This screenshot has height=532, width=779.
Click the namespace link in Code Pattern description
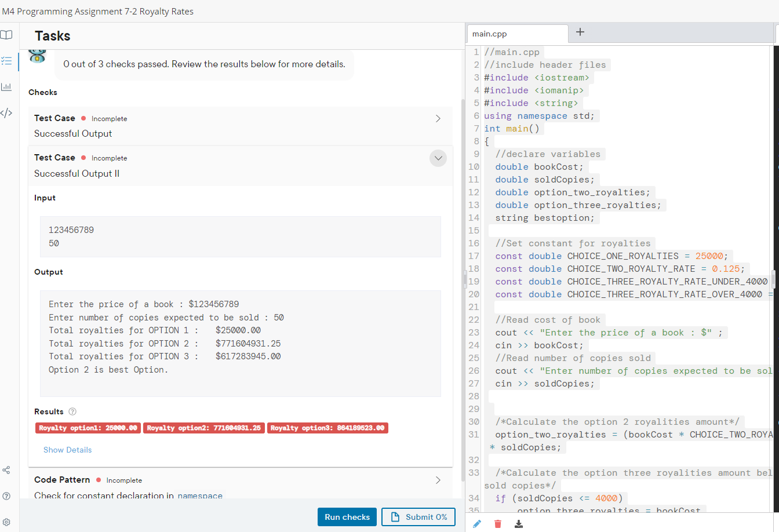tap(200, 496)
